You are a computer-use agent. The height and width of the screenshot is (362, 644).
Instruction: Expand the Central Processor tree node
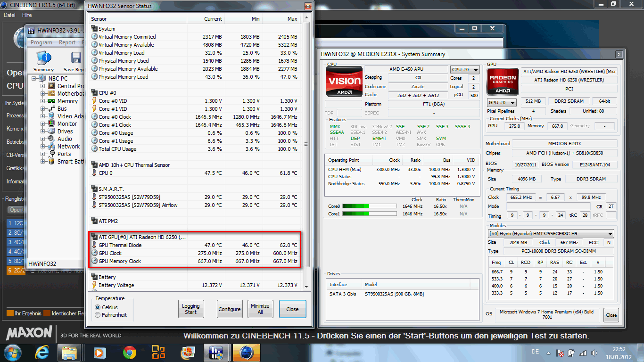(x=43, y=86)
